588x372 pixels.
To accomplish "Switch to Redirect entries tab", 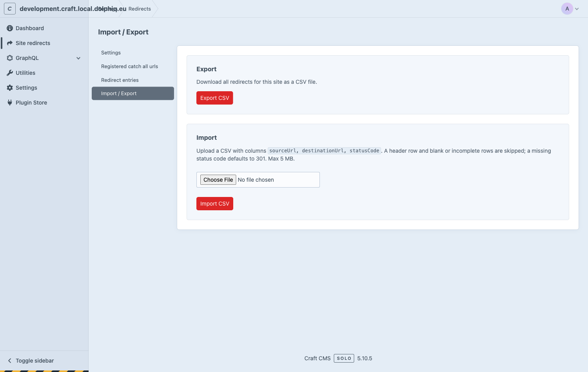I will [133, 80].
